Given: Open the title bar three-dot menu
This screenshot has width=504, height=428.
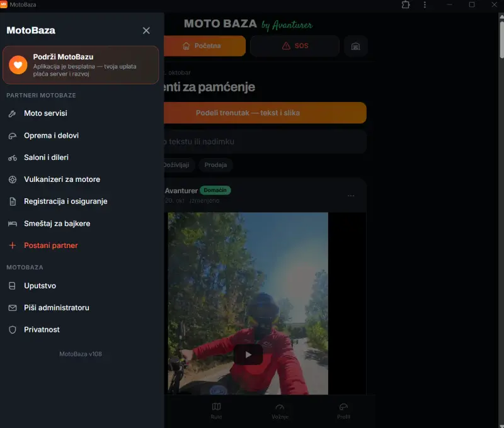Looking at the screenshot, I should tap(425, 5).
